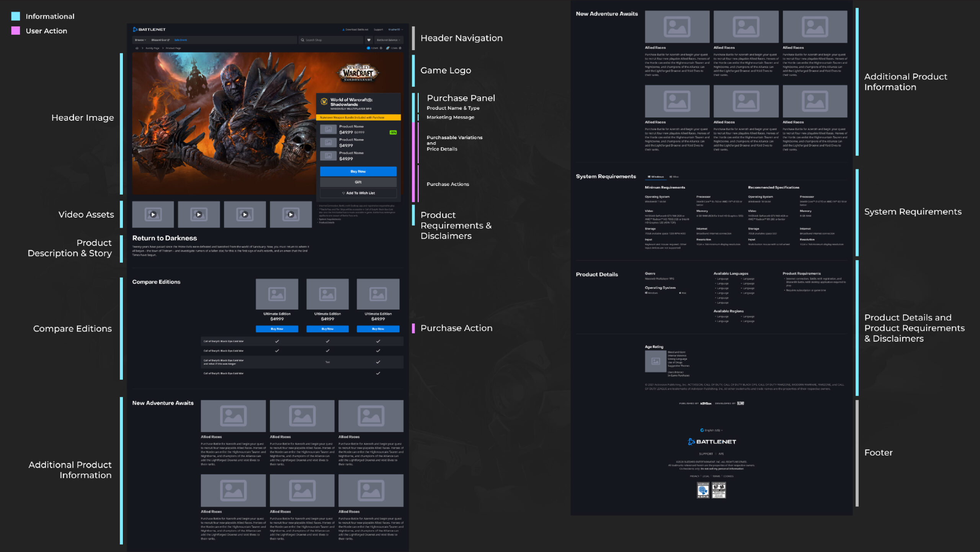Screen dimensions: 980x552
Task: Click the green item quantity stepper
Action: 393,132
